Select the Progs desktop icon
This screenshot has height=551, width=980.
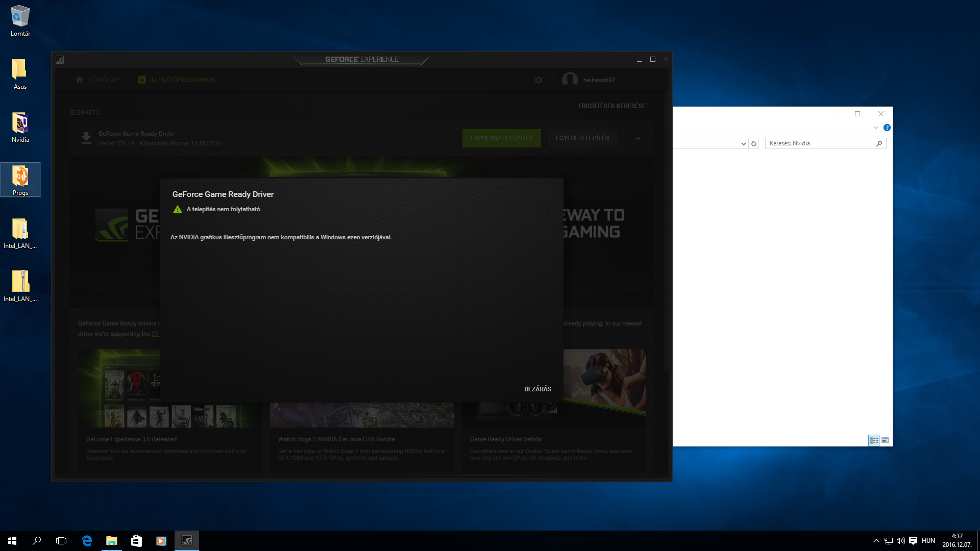click(20, 180)
